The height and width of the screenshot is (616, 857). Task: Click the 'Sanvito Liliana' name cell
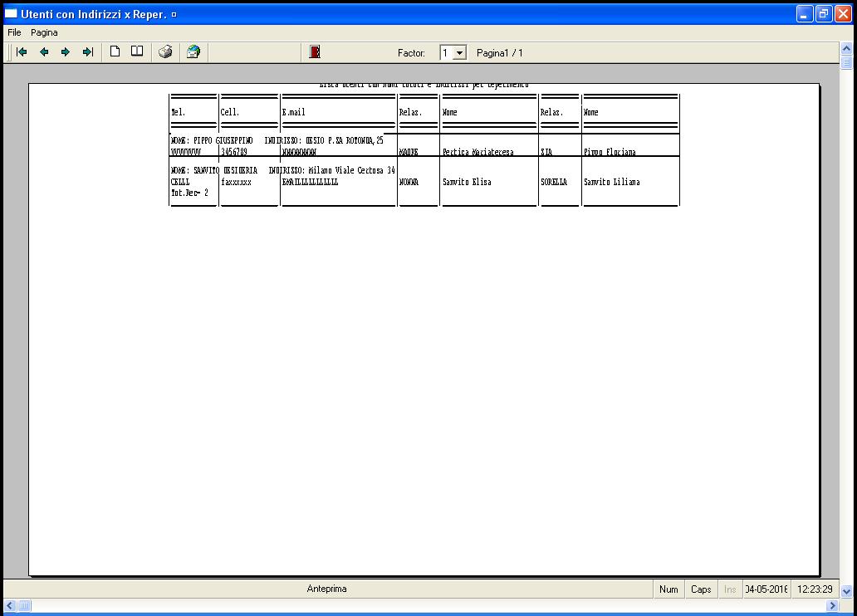tap(611, 182)
